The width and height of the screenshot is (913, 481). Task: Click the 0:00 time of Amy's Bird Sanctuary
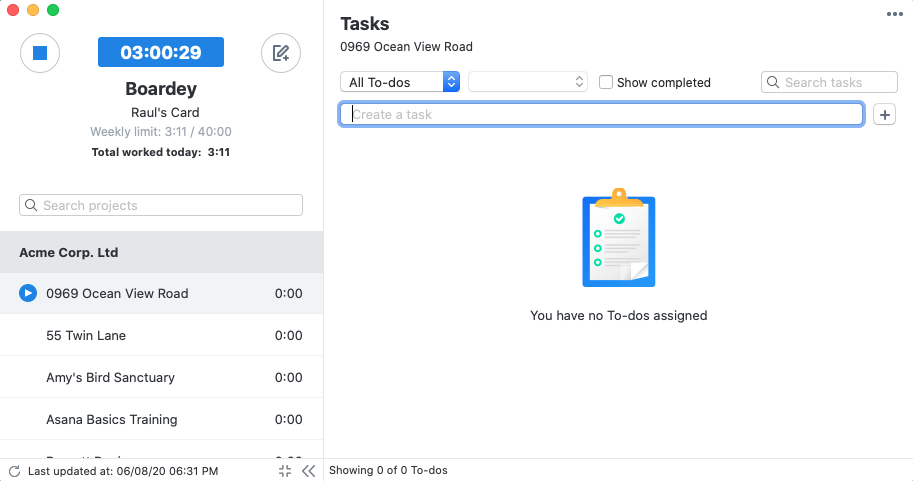click(288, 377)
